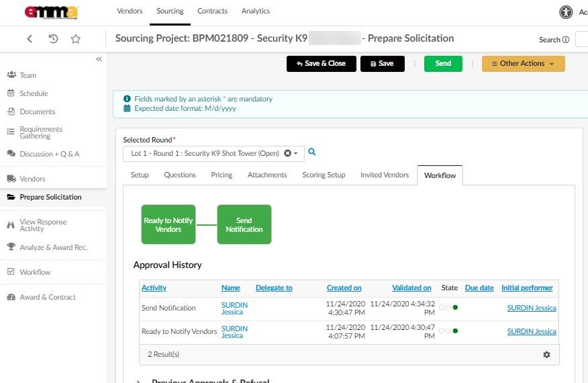
Task: Click the magnifier search icon beside Selected Round
Action: (x=312, y=152)
